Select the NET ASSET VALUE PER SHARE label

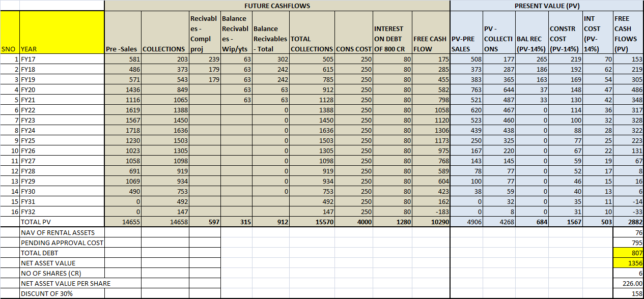click(x=65, y=283)
